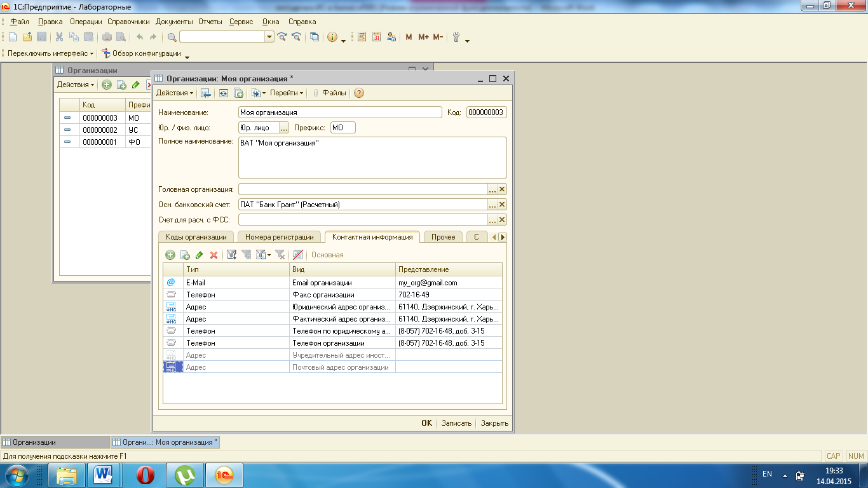Expand the Перейти dropdown
Viewport: 868px width, 488px height.
pyautogui.click(x=286, y=93)
